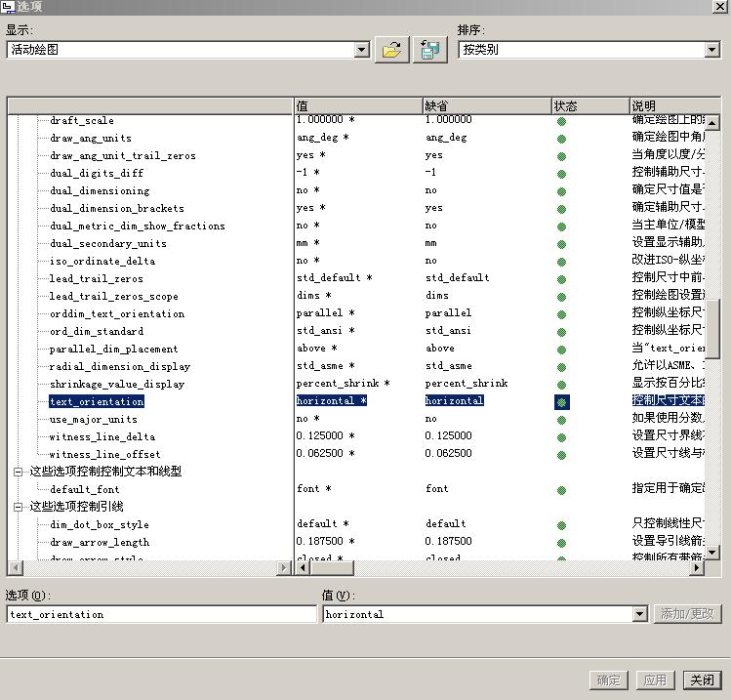731x700 pixels.
Task: Select the orddim_text_orientation option
Action: (117, 313)
